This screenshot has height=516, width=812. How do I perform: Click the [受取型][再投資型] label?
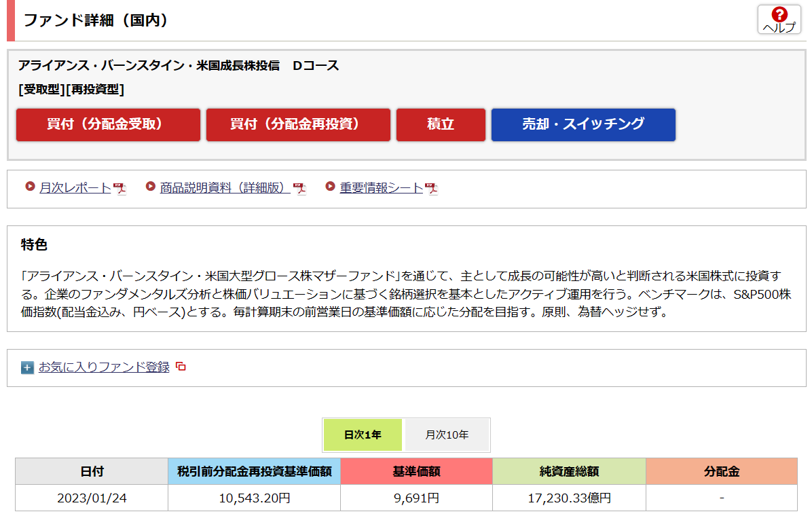pyautogui.click(x=71, y=90)
